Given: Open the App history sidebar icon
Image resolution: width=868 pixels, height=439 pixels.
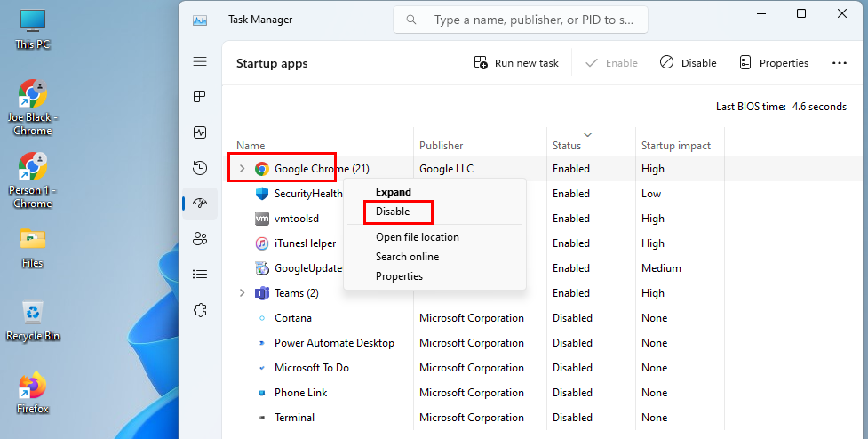Looking at the screenshot, I should [x=200, y=168].
